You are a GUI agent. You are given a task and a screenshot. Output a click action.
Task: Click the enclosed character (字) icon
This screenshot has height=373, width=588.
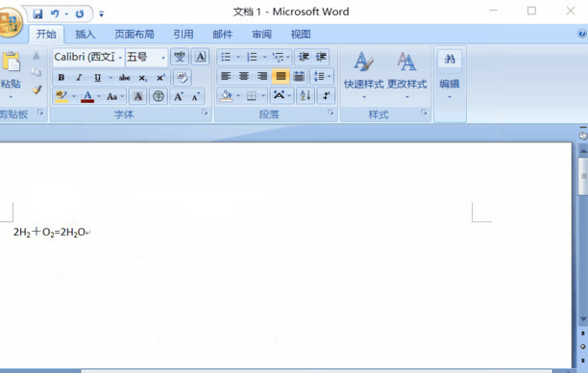click(159, 96)
